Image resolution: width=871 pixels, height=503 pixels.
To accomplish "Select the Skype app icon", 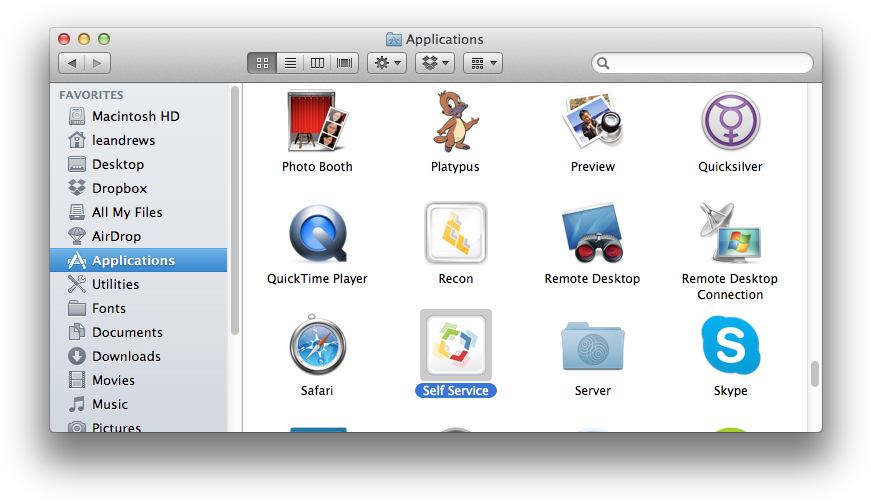I will click(730, 345).
